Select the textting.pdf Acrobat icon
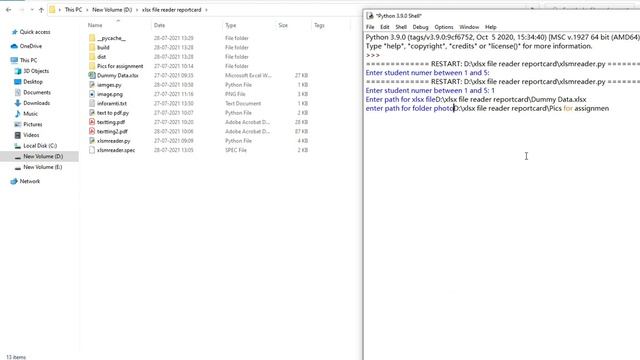This screenshot has width=640, height=360. pos(92,122)
